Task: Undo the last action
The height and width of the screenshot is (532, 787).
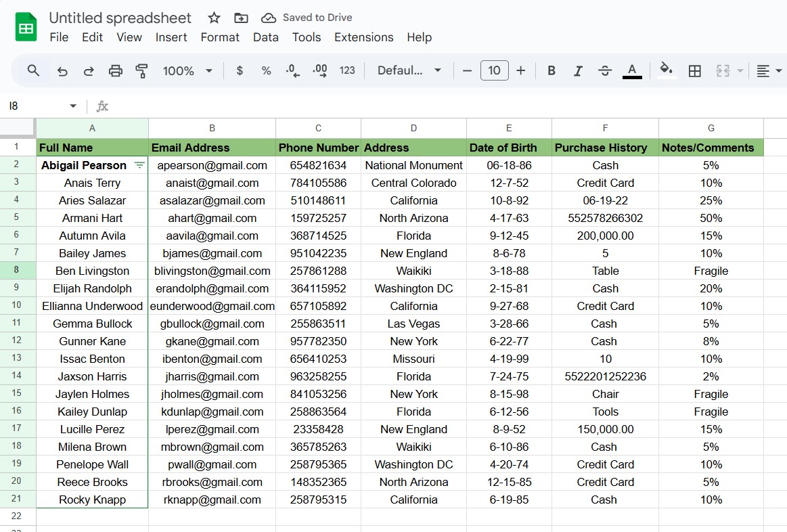Action: (x=62, y=71)
